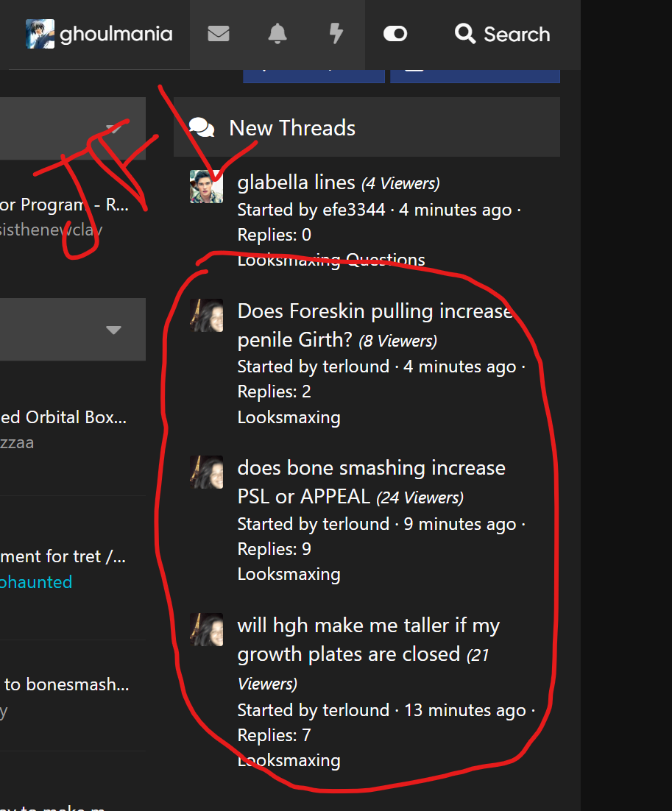Click terlound avatar beside hgh thread
Image resolution: width=672 pixels, height=811 pixels.
(206, 629)
